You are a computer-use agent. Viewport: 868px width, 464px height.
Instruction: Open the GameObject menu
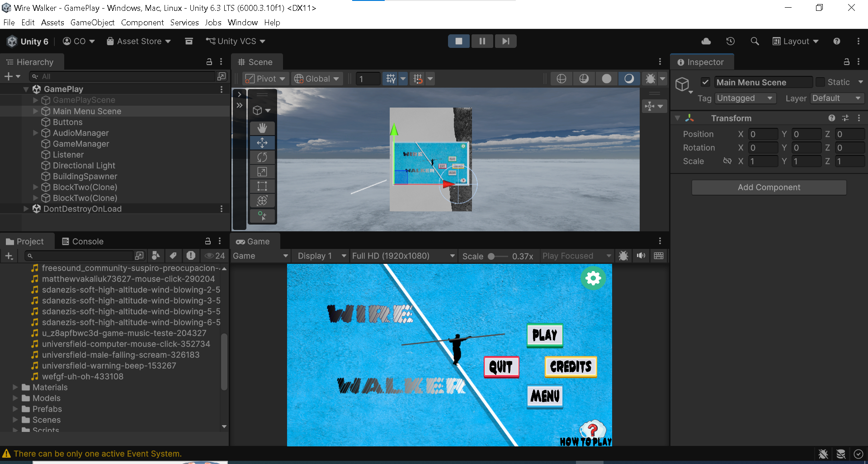click(x=92, y=23)
